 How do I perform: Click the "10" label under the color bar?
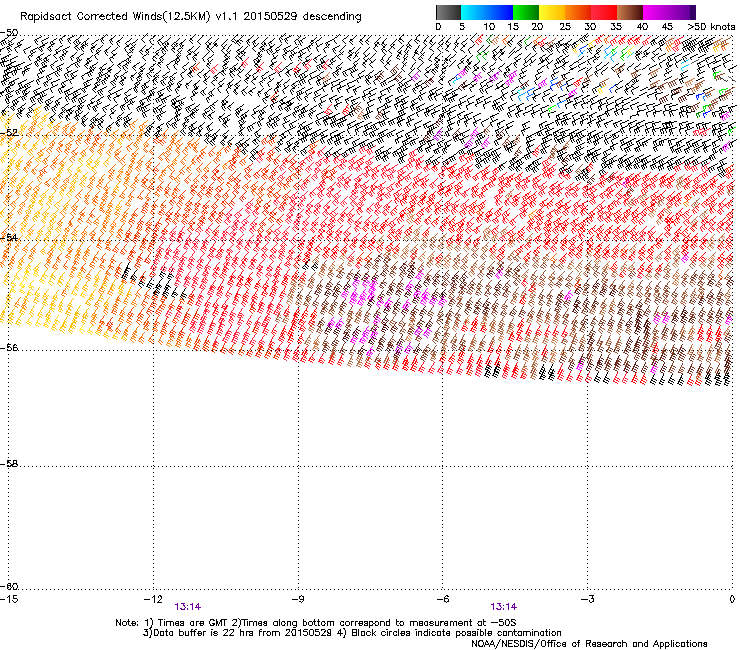489,27
